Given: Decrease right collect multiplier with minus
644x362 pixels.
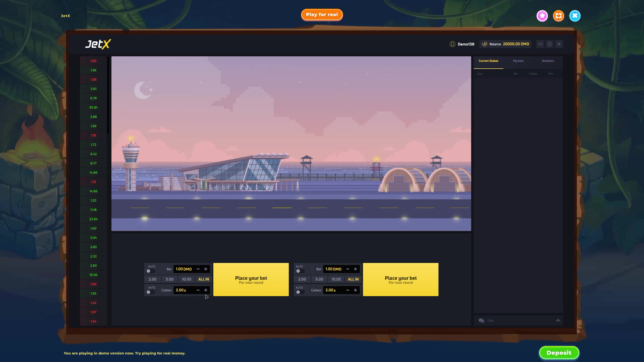Looking at the screenshot, I should (x=348, y=290).
